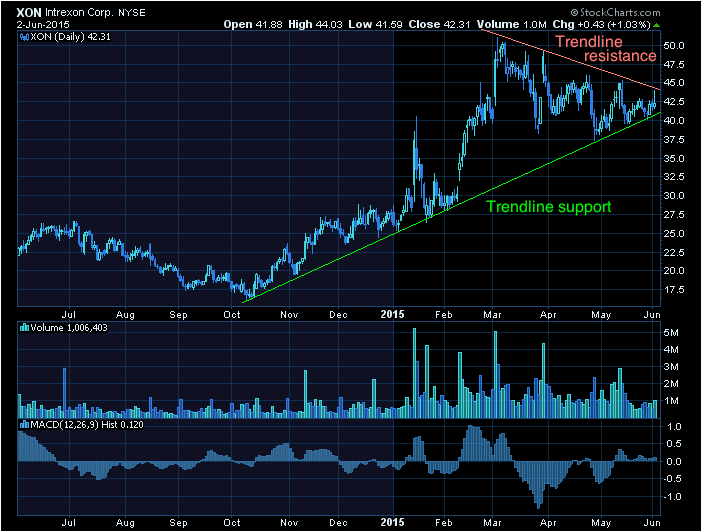Click the 5M volume axis label
Image resolution: width=702 pixels, height=532 pixels.
tap(671, 333)
